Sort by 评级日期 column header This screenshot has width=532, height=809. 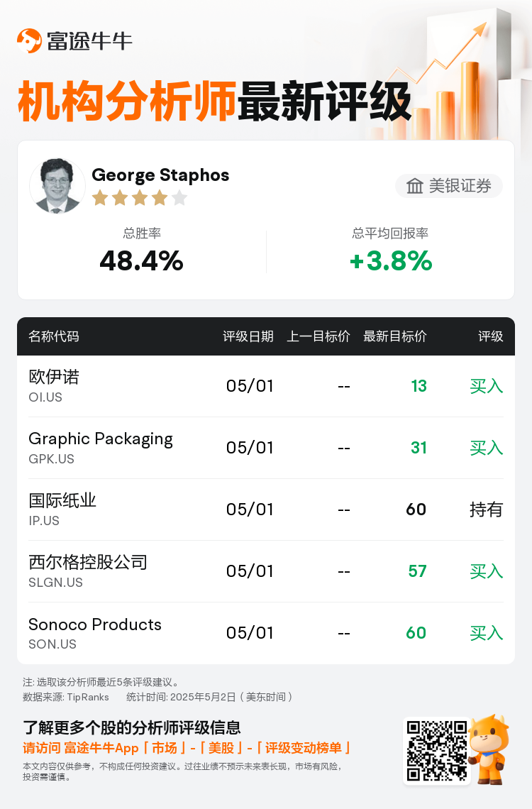[x=248, y=336]
